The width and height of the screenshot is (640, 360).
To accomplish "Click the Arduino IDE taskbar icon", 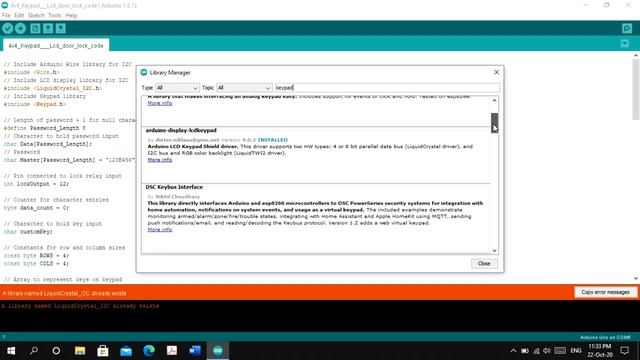I will click(218, 351).
